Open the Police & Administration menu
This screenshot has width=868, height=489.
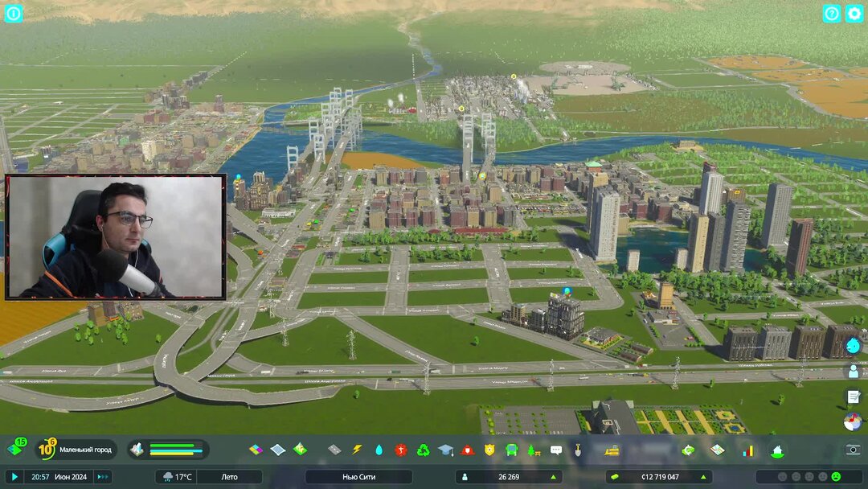[489, 450]
